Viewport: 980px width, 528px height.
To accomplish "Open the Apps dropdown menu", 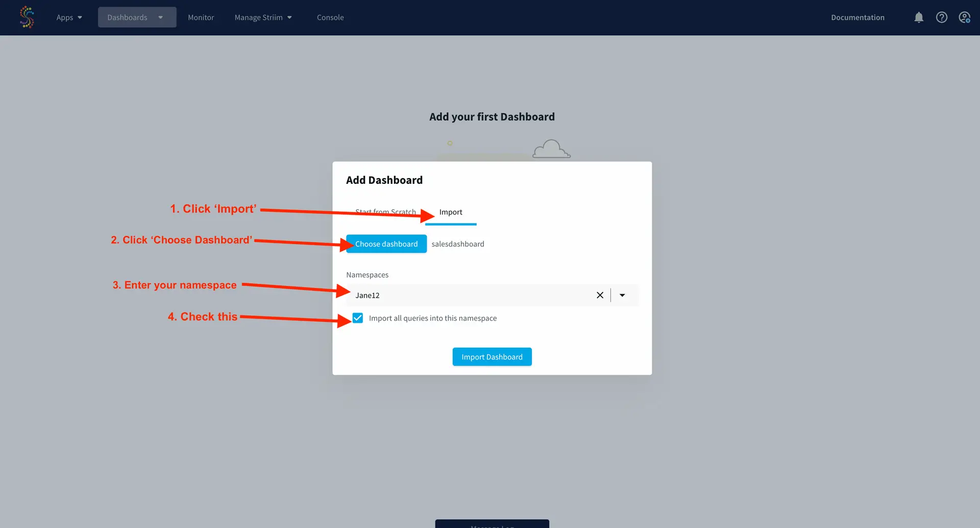I will coord(69,17).
